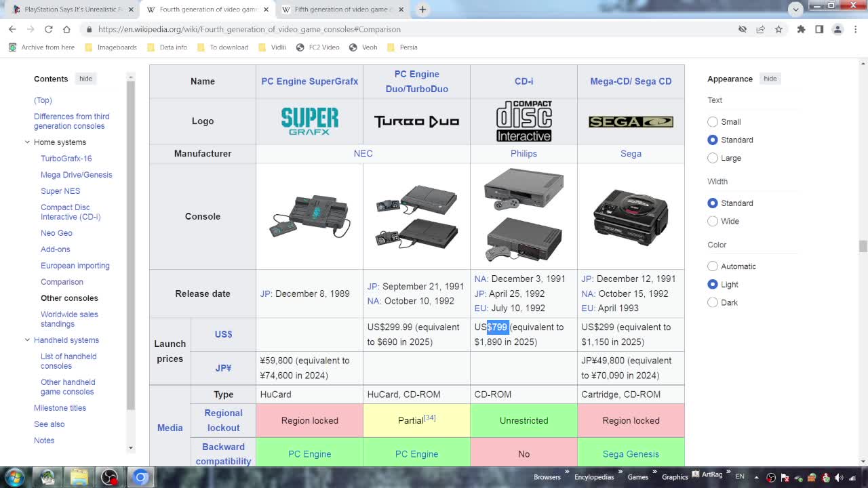The image size is (868, 488).
Task: Click the Sega CD console image
Action: [x=631, y=216]
